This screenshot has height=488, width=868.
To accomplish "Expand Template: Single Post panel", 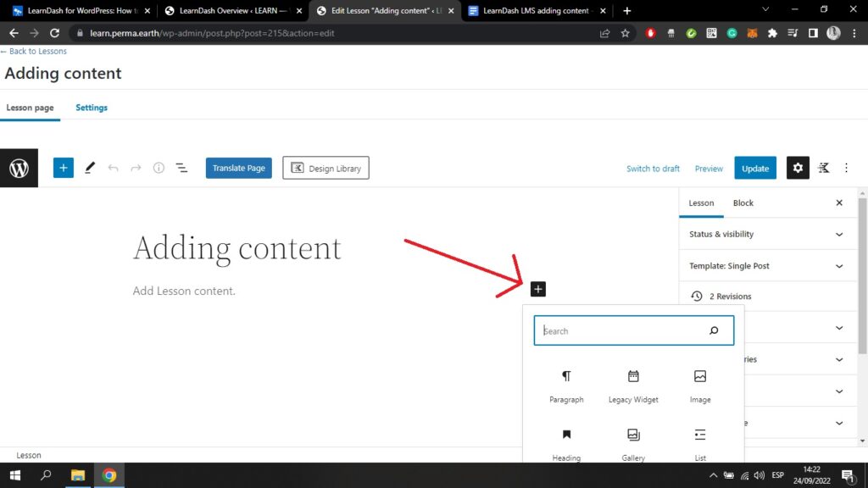I will (767, 266).
